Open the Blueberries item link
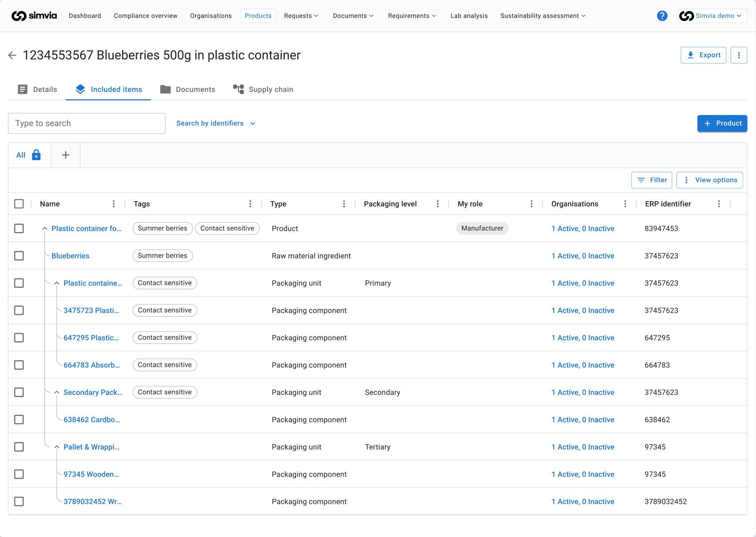 coord(71,256)
